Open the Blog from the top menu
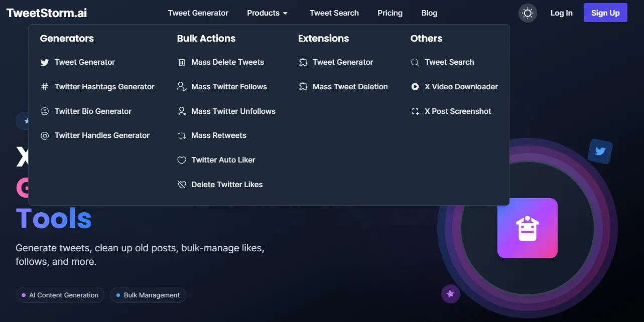 coord(429,13)
